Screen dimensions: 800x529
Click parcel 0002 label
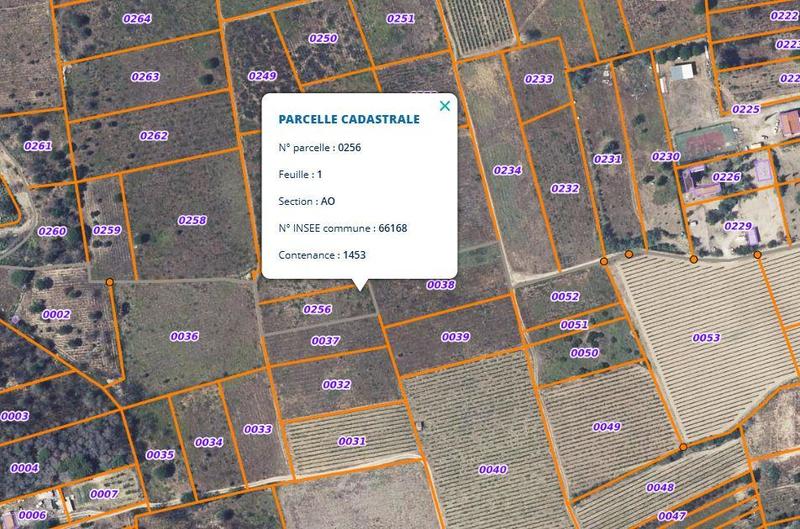56,315
